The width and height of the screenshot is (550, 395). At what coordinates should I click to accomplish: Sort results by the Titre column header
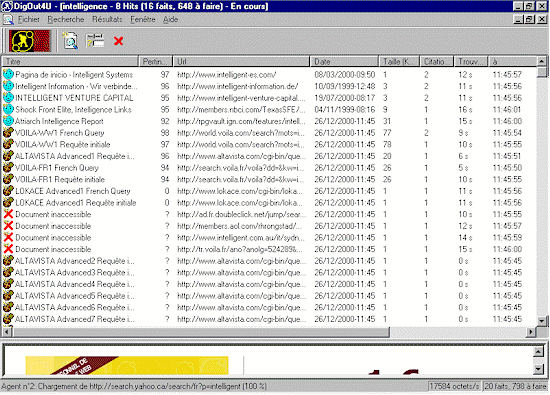tap(70, 61)
